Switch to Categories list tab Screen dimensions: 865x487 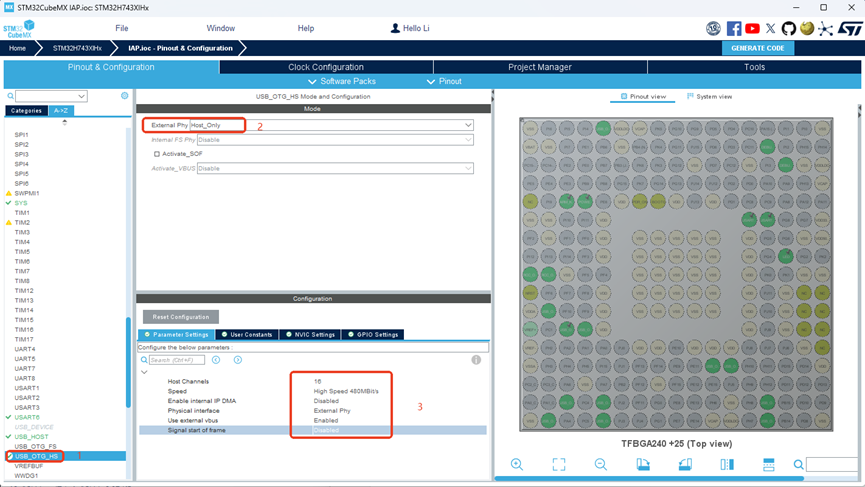[26, 110]
